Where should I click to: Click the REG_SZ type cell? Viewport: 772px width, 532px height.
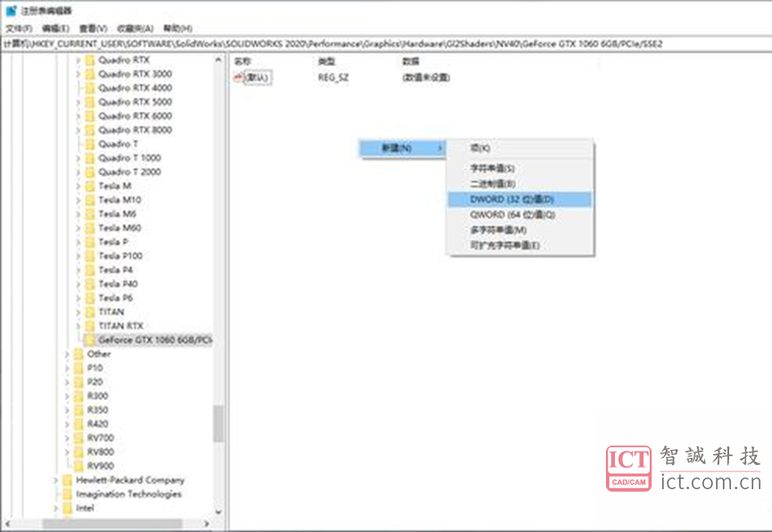coord(333,78)
